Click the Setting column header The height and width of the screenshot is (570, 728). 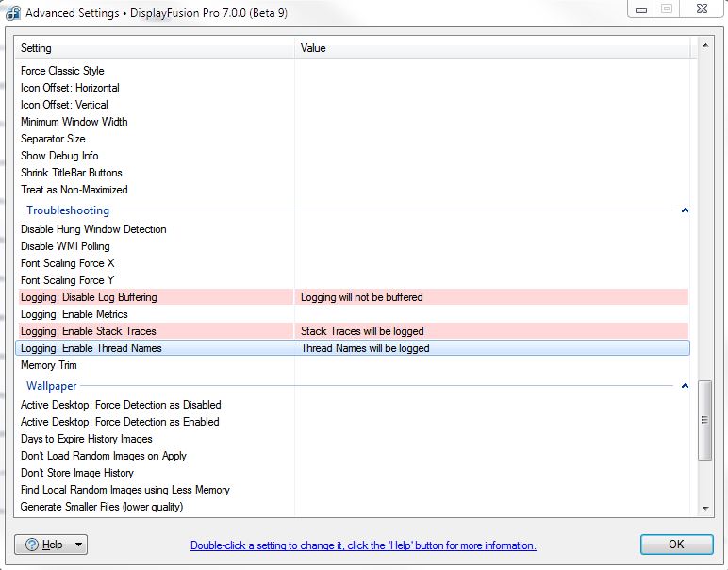pos(151,48)
